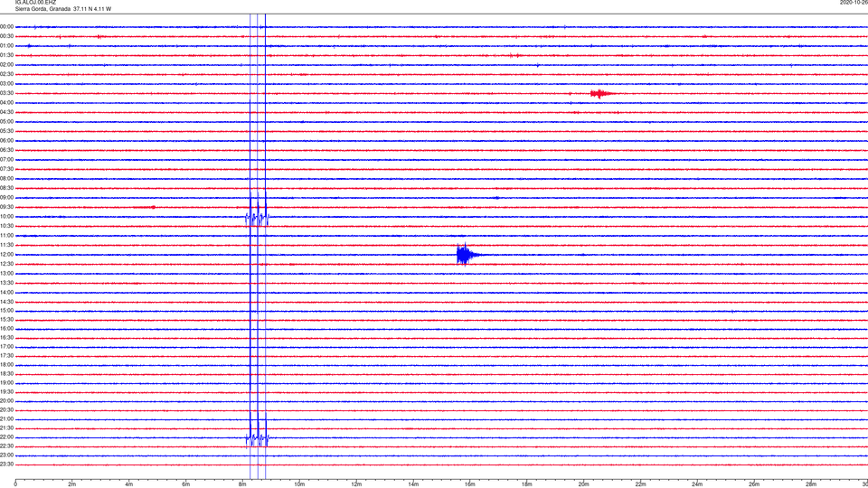Select the 01:30 time label

(6, 55)
